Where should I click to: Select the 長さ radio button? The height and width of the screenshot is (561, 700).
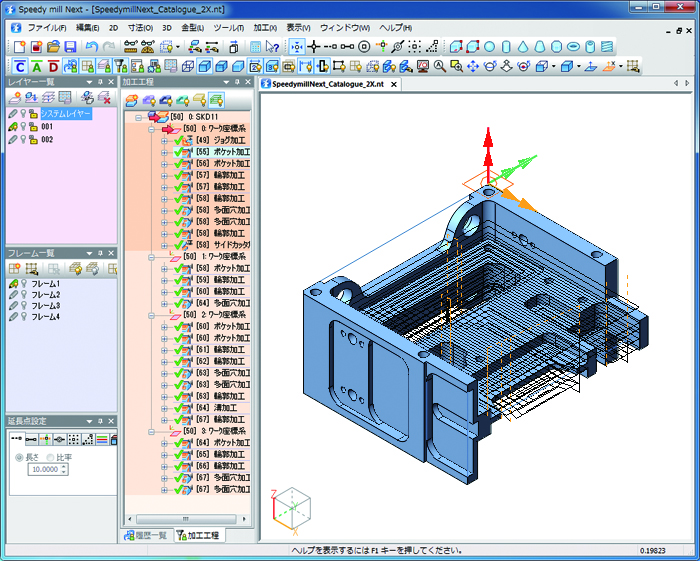[18, 456]
